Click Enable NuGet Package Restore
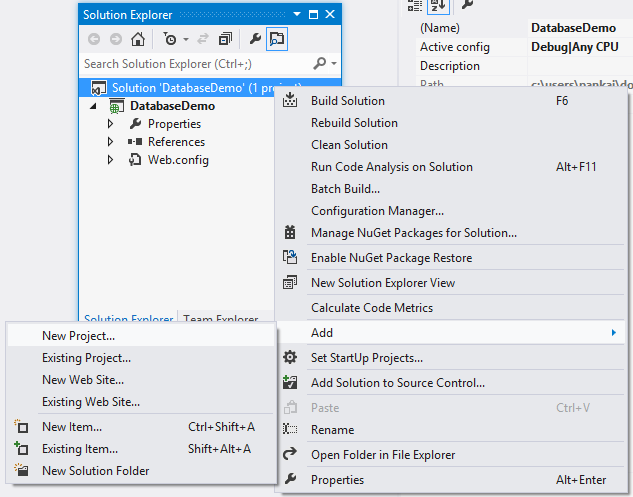Screen dimensions: 633x497 (x=451, y=258)
